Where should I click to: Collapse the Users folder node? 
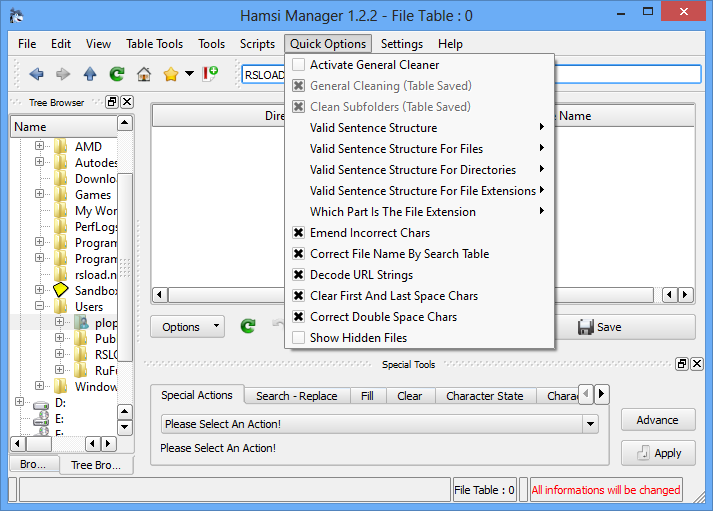point(40,306)
